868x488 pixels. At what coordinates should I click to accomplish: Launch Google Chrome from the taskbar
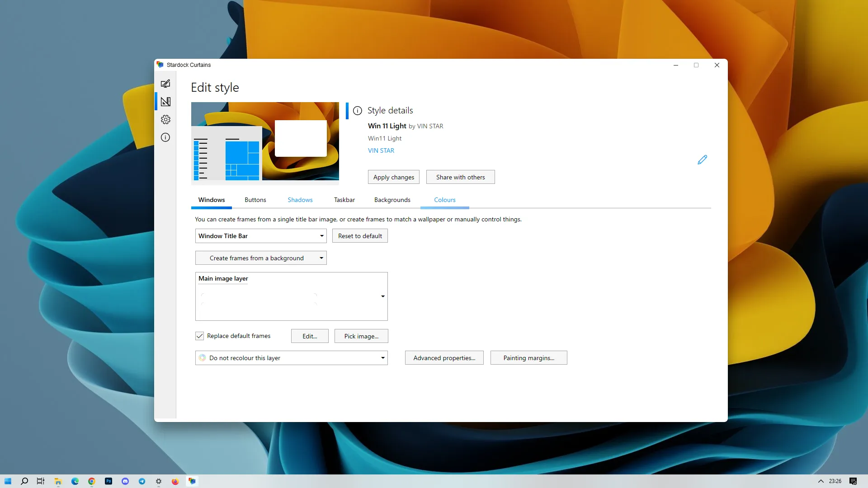tap(92, 481)
